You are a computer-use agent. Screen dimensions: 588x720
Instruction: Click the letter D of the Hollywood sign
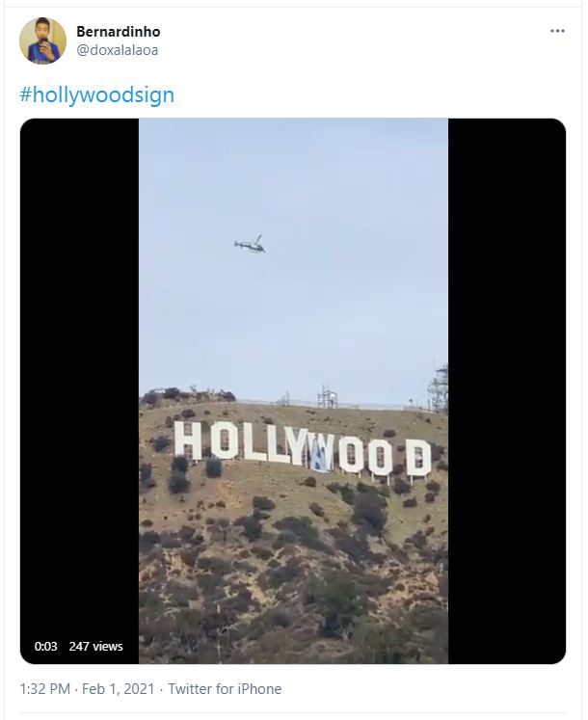[418, 457]
